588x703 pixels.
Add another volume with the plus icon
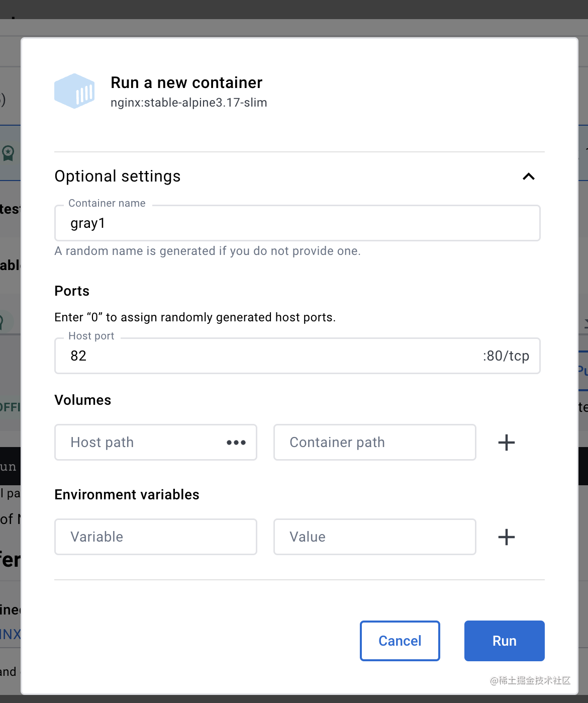click(x=506, y=443)
